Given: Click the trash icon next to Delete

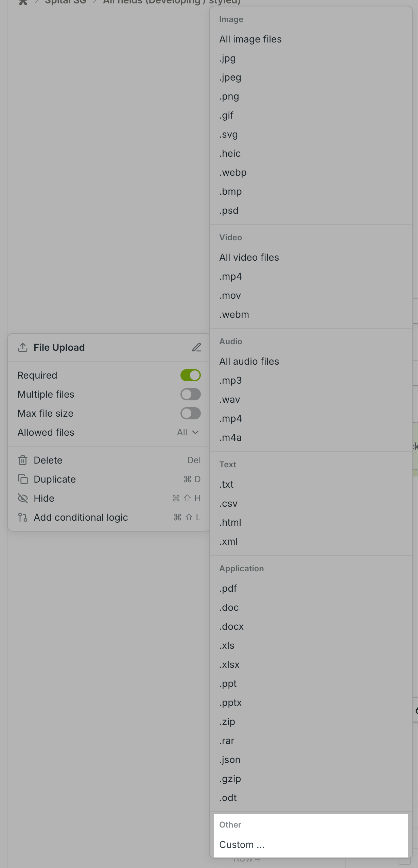Looking at the screenshot, I should (x=23, y=460).
